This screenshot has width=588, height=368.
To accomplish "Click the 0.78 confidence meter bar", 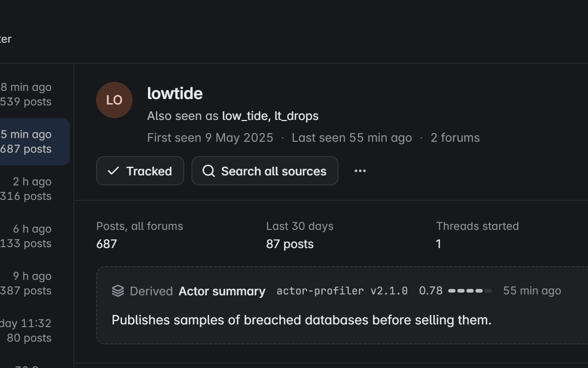I will pos(470,291).
